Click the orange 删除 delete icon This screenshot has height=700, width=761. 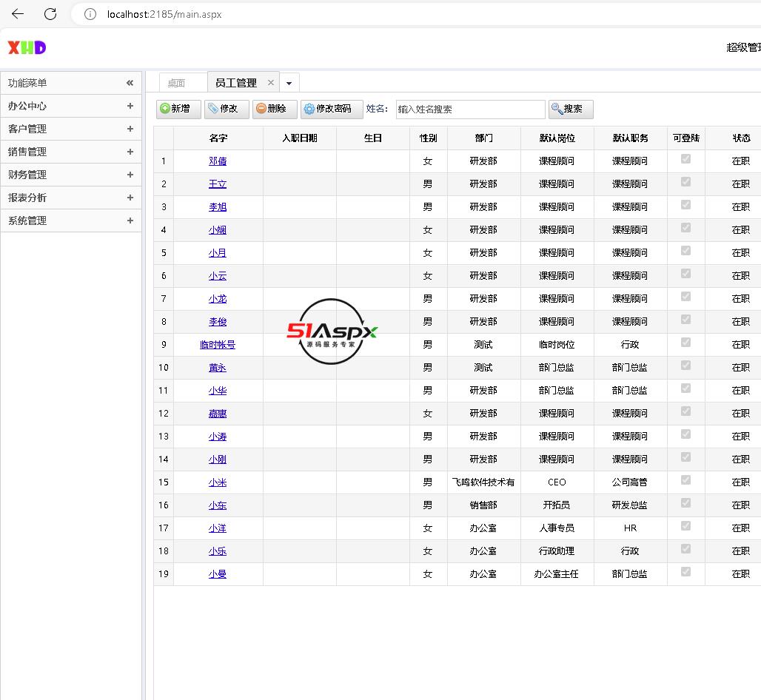(261, 109)
